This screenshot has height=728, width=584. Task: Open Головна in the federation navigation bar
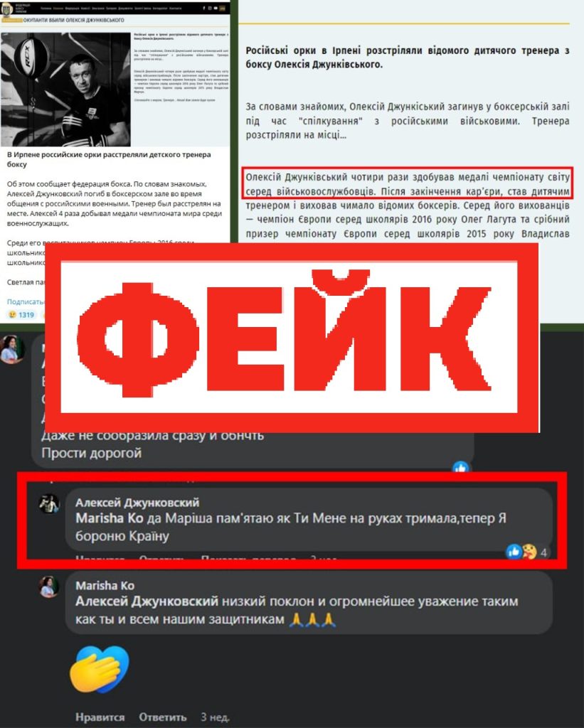tap(46, 9)
